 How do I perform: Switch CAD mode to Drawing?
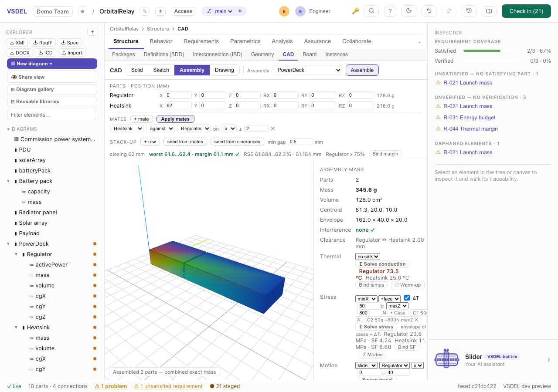point(225,70)
